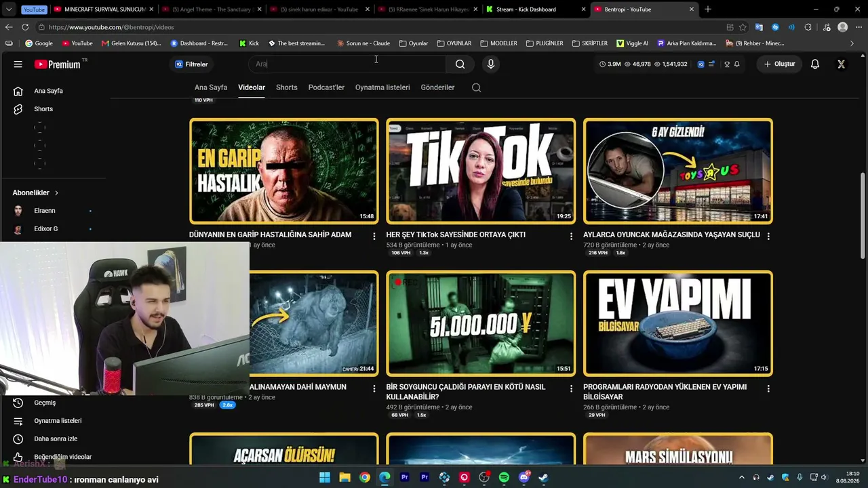The width and height of the screenshot is (868, 488).
Task: Click the search magnifier button
Action: tap(460, 64)
